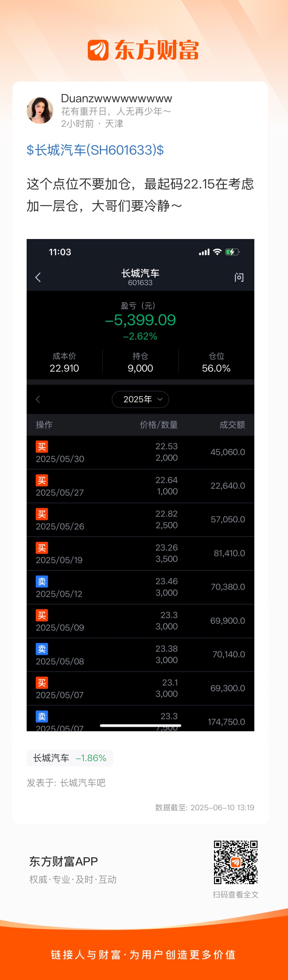
Task: Open the poster's profile avatar
Action: tap(40, 110)
